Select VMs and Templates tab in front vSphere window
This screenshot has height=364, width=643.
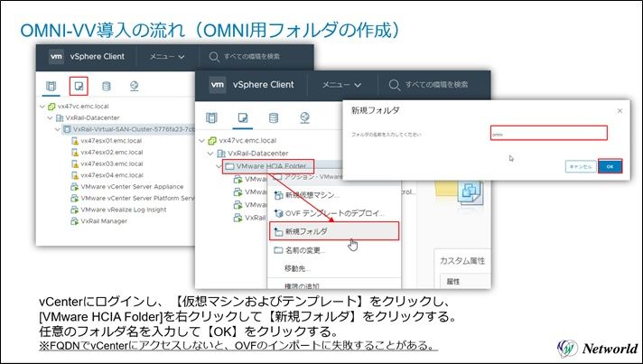point(243,118)
